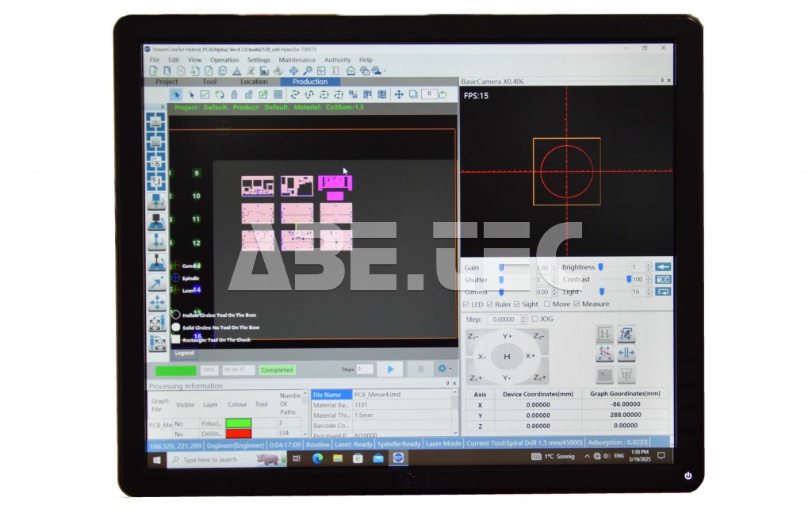Viewport: 812px width, 509px height.
Task: Open the Maintenance menu
Action: pyautogui.click(x=297, y=59)
